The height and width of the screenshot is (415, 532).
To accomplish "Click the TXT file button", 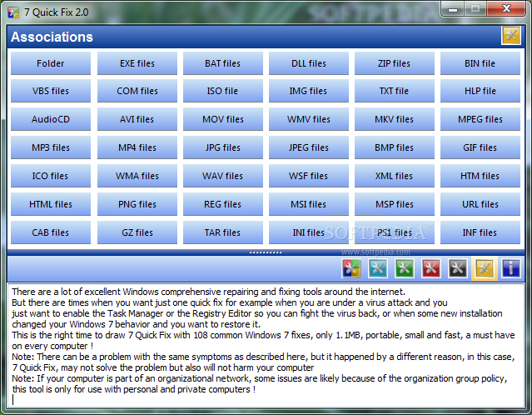I will pyautogui.click(x=395, y=91).
